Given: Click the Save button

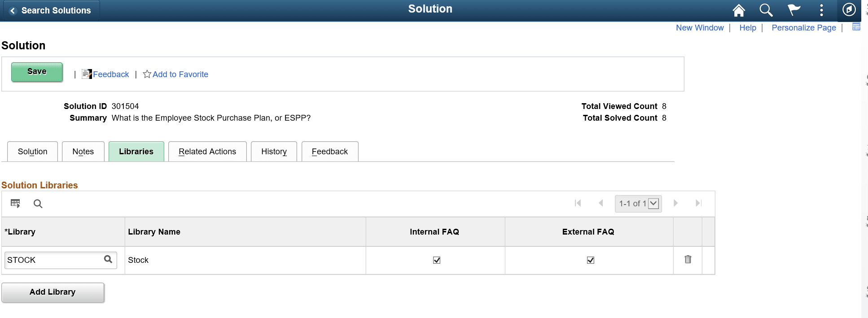Looking at the screenshot, I should click(37, 71).
